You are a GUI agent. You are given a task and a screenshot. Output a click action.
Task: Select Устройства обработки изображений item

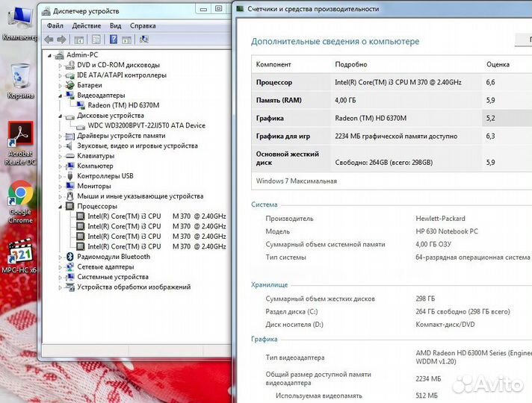pyautogui.click(x=134, y=287)
